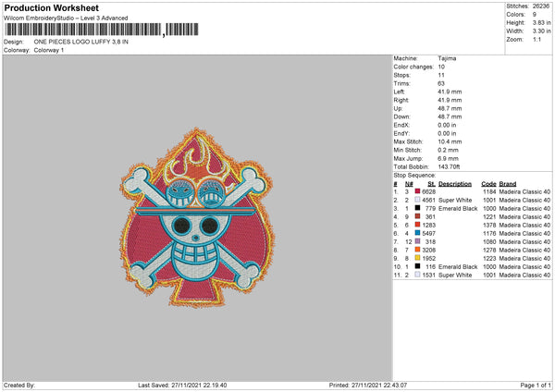Click the 'Code' column header
The width and height of the screenshot is (555, 392).
[x=488, y=184]
